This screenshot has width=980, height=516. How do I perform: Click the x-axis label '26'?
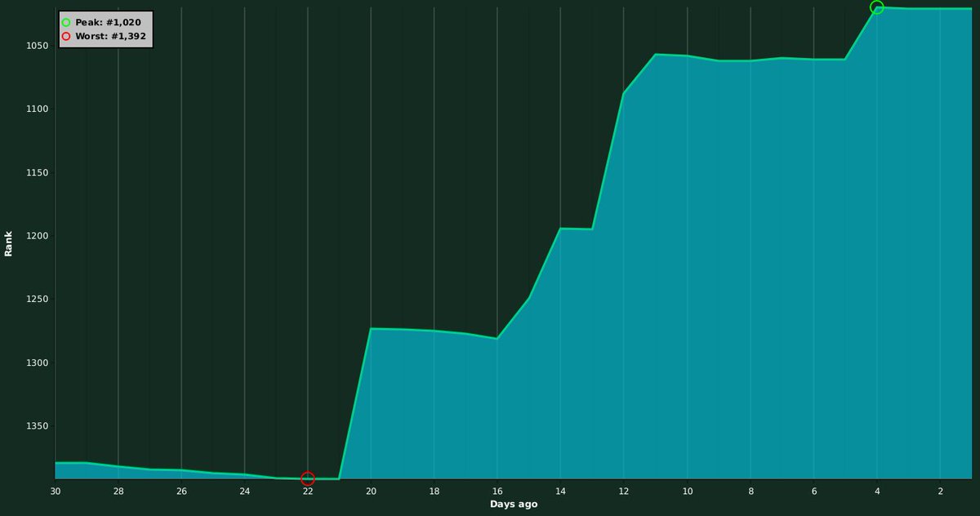(181, 492)
